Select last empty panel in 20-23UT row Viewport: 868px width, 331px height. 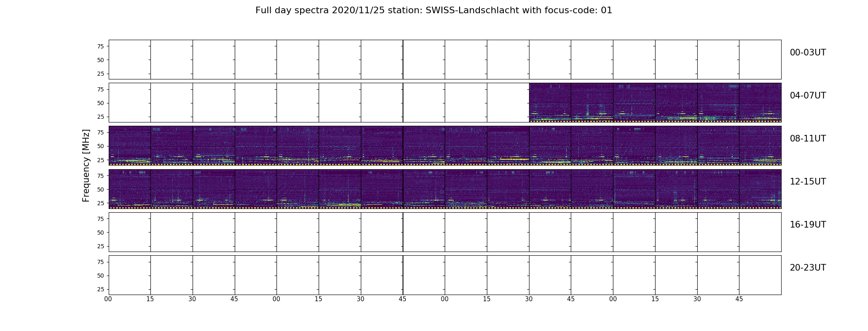pyautogui.click(x=760, y=275)
